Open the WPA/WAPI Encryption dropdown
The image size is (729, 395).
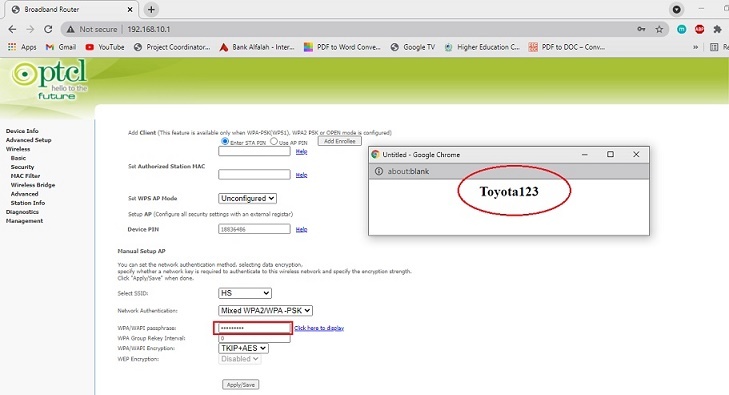243,348
